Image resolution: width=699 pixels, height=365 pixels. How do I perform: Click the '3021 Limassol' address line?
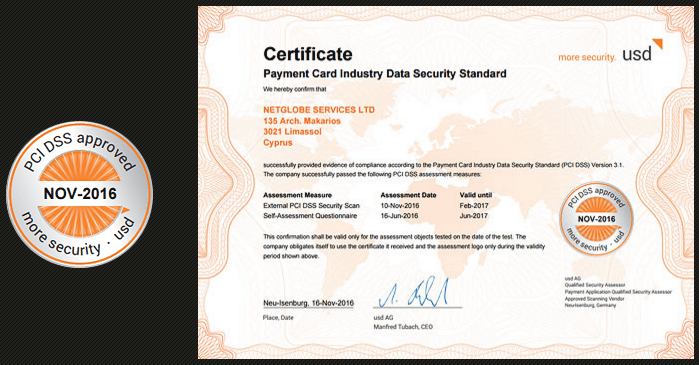[292, 131]
